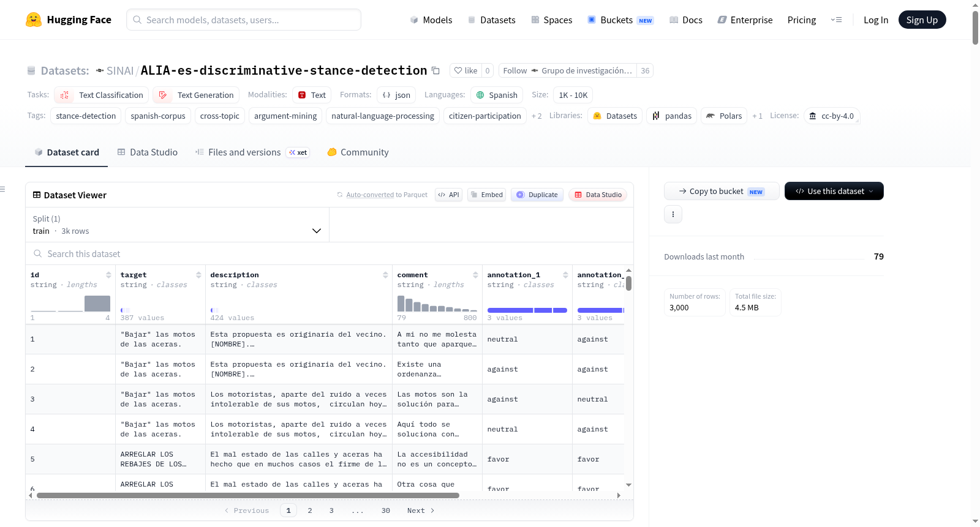
Task: Click the stance-detection tag
Action: tap(86, 116)
